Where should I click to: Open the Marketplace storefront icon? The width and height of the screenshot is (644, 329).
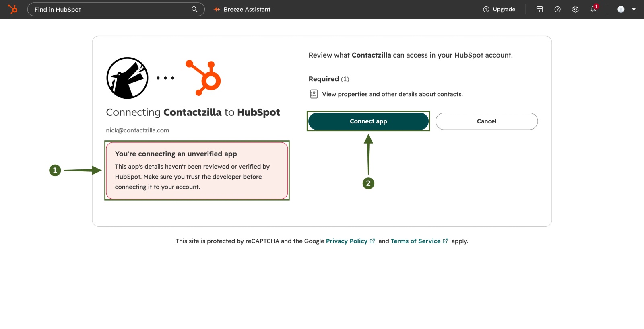[539, 9]
